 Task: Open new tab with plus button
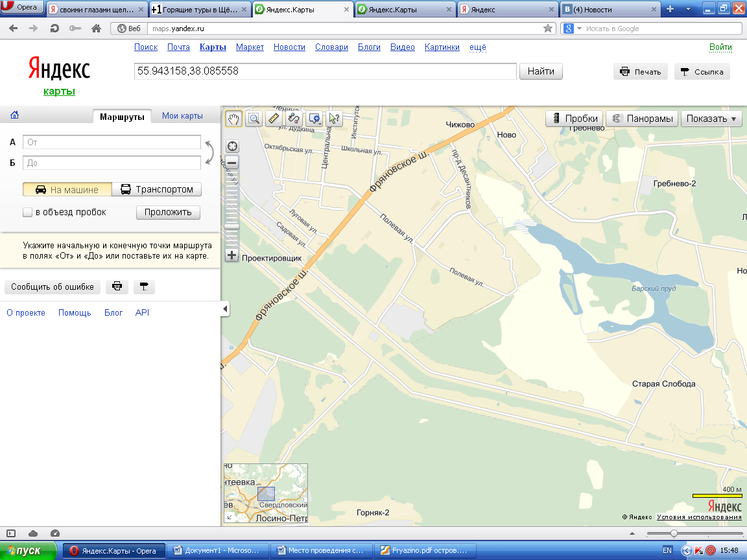[x=670, y=9]
